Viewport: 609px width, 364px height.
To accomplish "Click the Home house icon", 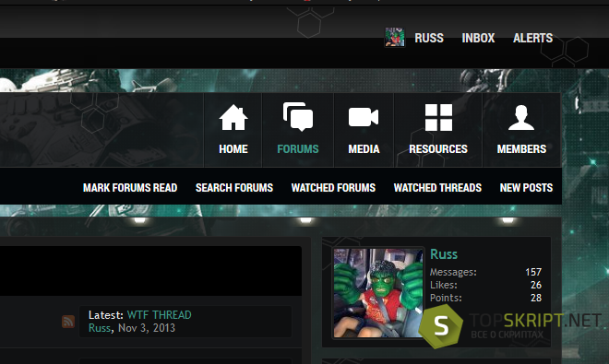I will pos(233,117).
